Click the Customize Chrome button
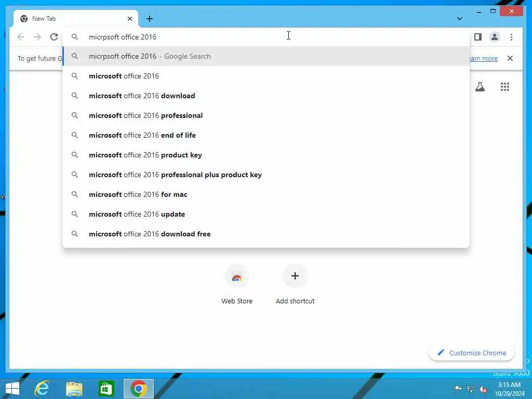The width and height of the screenshot is (532, 399). [x=472, y=353]
